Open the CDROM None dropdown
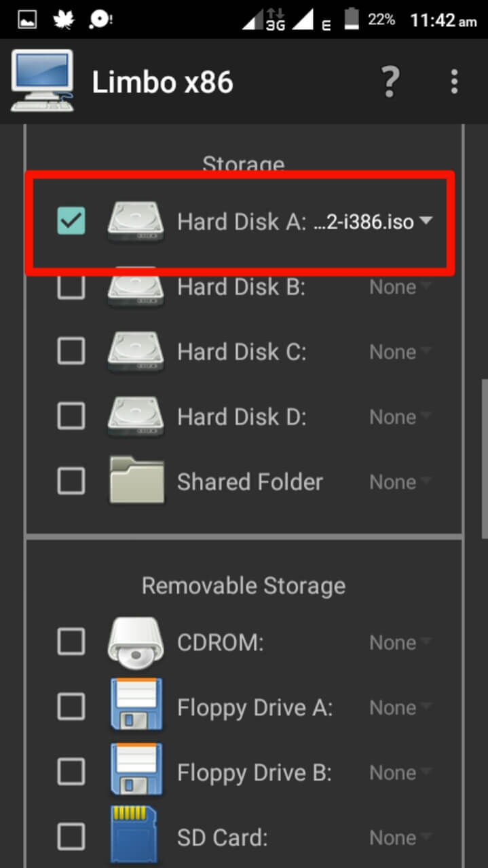The width and height of the screenshot is (488, 868). pyautogui.click(x=400, y=642)
